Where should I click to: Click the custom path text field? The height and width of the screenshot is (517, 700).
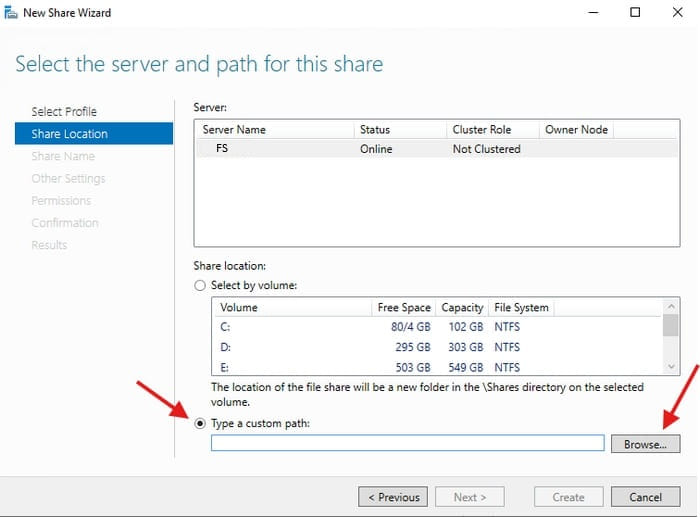pyautogui.click(x=408, y=443)
